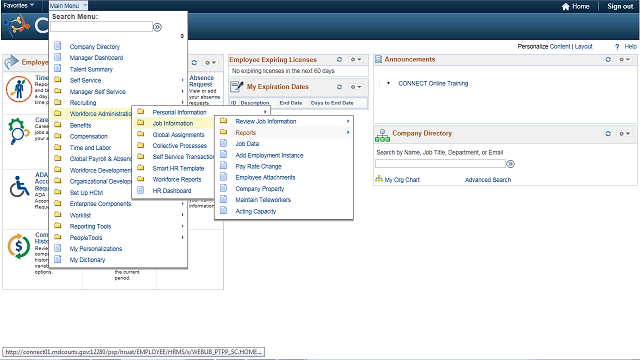
Task: Select Add Employment Instance entry
Action: pyautogui.click(x=269, y=155)
